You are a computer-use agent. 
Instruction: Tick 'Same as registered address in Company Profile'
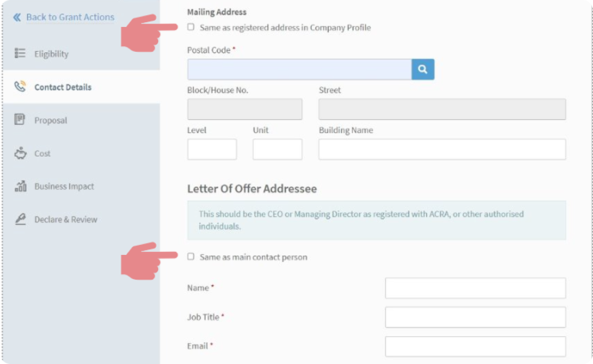pyautogui.click(x=191, y=27)
